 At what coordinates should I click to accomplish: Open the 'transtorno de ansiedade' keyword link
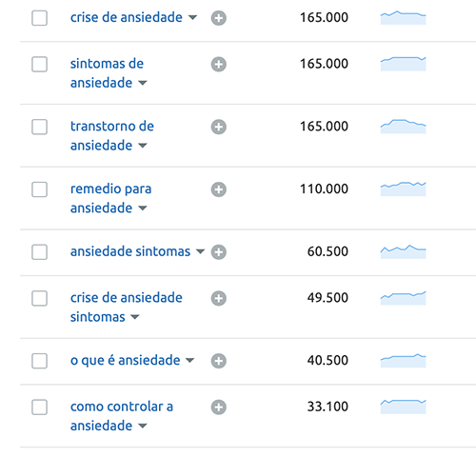[x=112, y=136]
